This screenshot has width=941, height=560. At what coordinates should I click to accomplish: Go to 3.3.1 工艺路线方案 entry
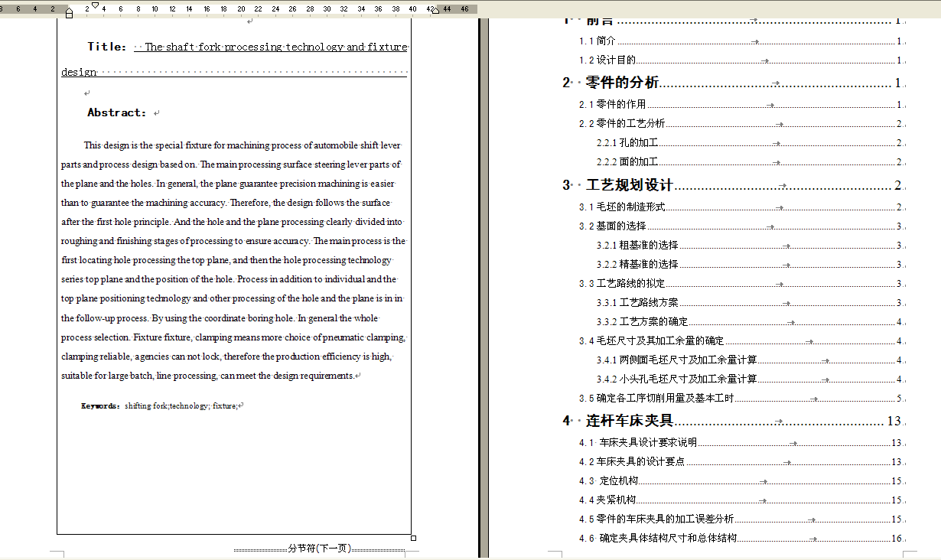(750, 302)
